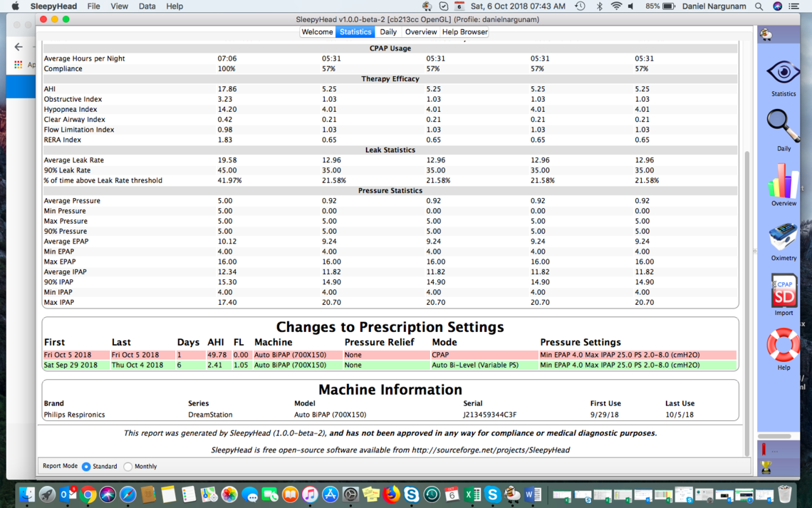Click the Auto Bi-Level (Variable PS) mode cell

(x=475, y=365)
